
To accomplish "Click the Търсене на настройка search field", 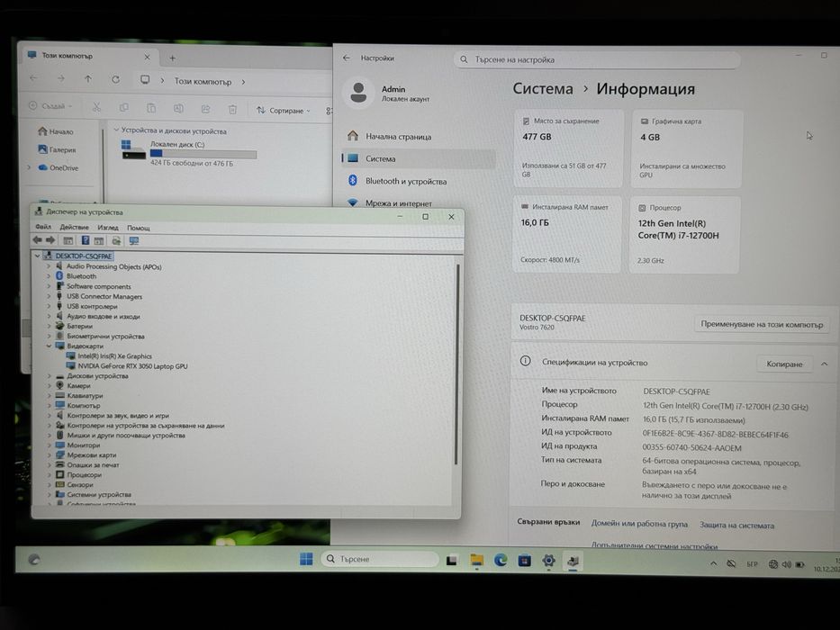I will pos(597,59).
